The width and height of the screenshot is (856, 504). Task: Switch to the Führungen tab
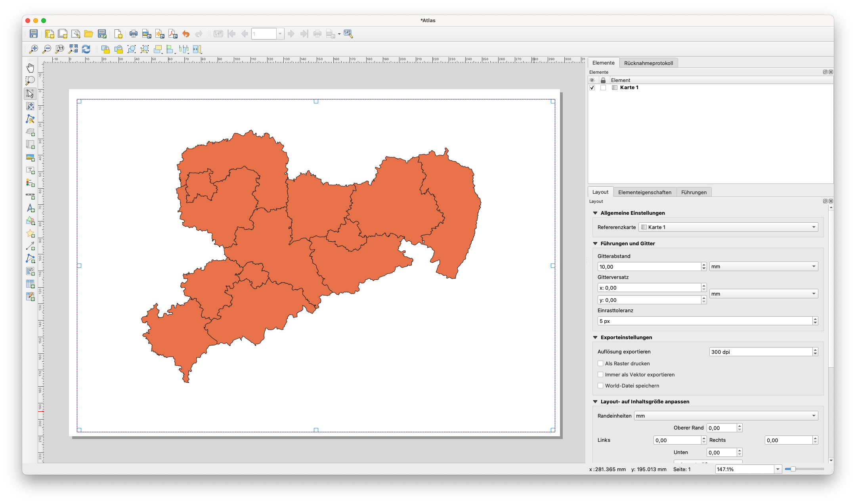coord(694,192)
